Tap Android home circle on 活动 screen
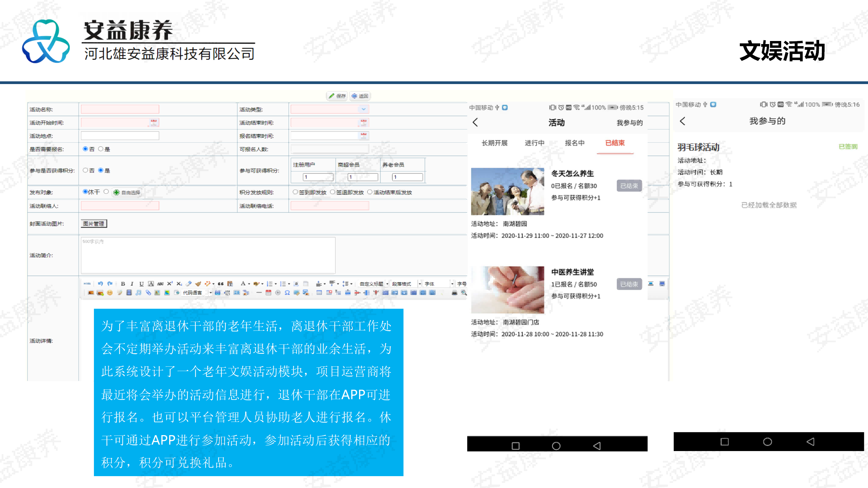 [x=556, y=446]
